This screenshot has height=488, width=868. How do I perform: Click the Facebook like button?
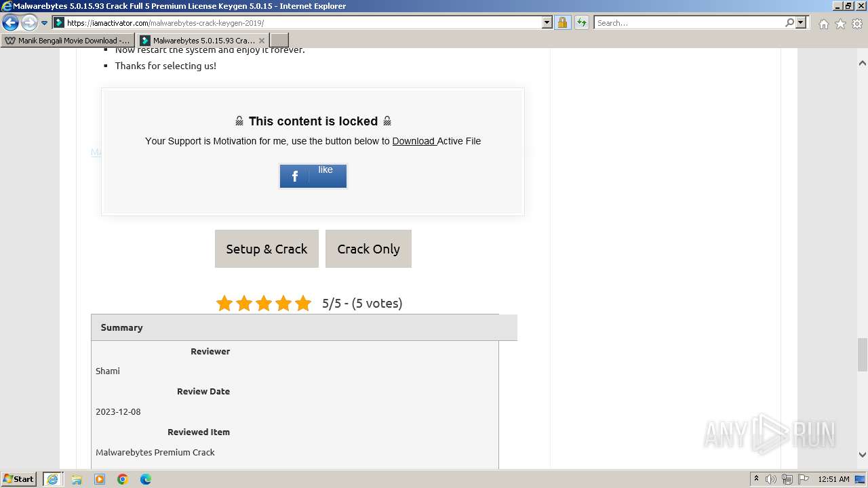pos(313,176)
